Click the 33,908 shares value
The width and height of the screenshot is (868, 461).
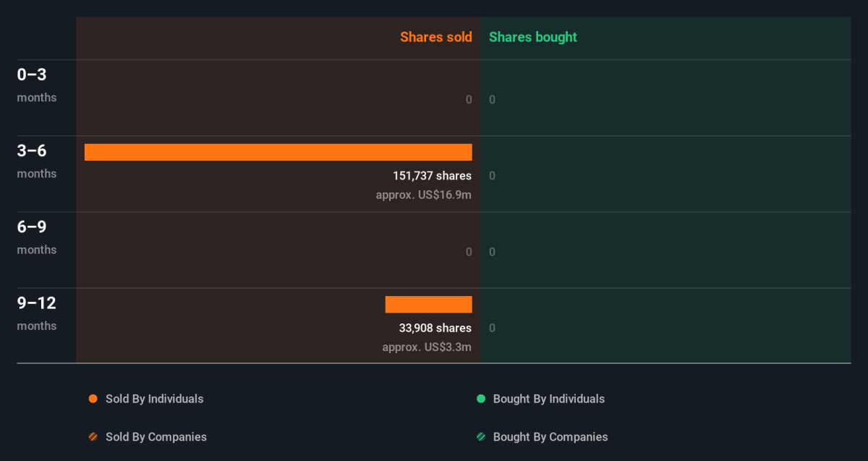(435, 328)
